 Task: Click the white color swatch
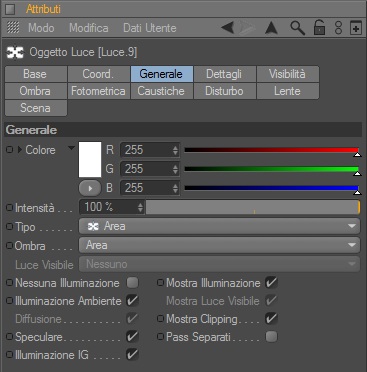(90, 160)
